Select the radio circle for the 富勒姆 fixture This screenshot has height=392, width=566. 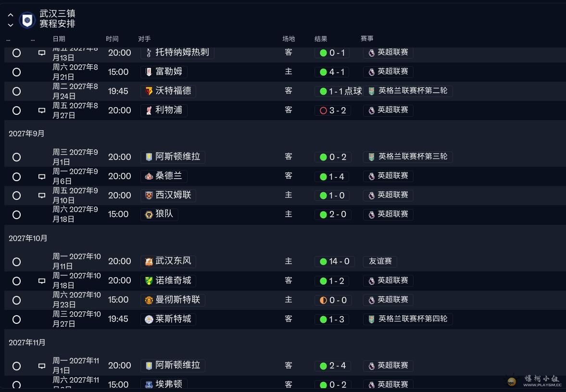pyautogui.click(x=16, y=72)
